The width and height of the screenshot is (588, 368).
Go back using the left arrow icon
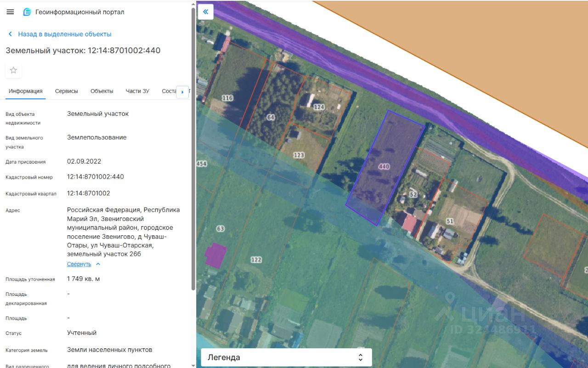pos(10,34)
